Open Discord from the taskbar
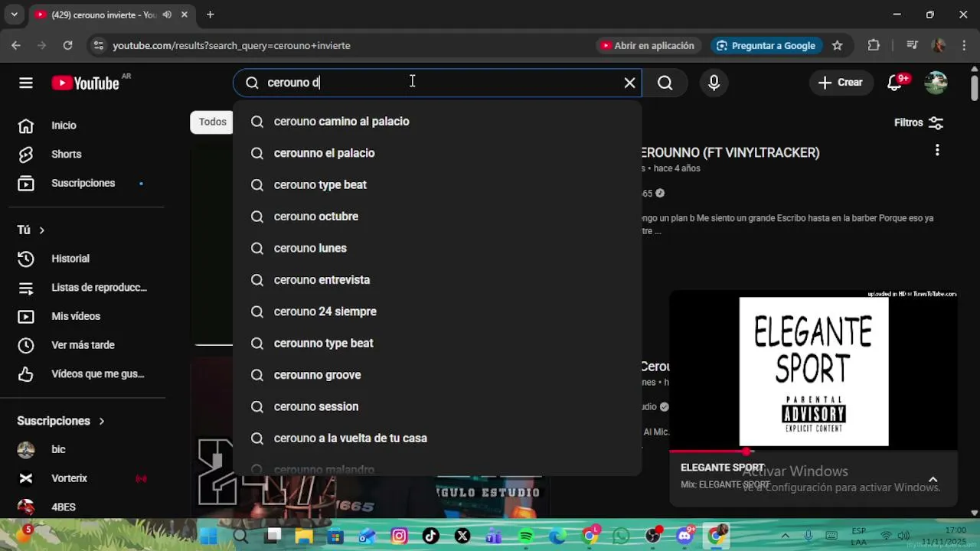Viewport: 980px width, 551px height. (684, 536)
